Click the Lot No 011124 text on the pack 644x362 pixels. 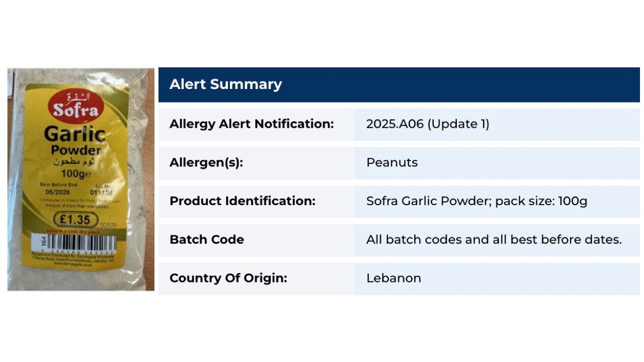coord(101,189)
